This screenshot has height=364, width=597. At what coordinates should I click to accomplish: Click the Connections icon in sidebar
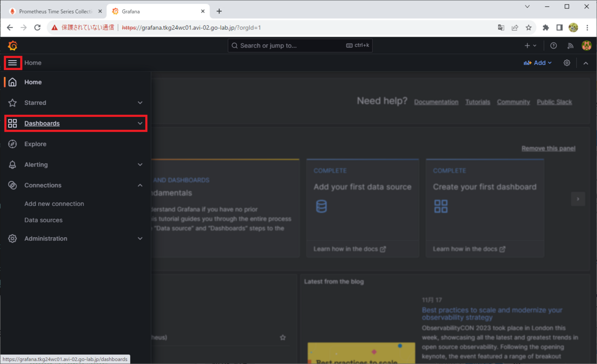coord(13,185)
